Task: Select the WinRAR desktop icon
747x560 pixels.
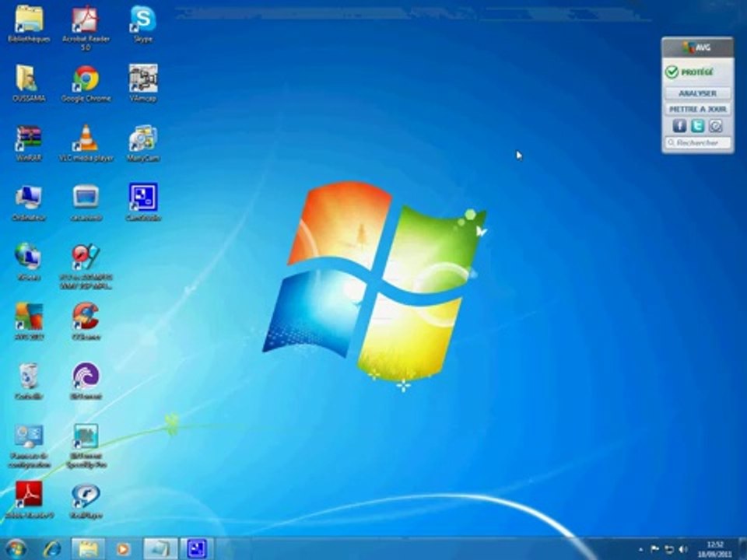Action: pyautogui.click(x=29, y=143)
